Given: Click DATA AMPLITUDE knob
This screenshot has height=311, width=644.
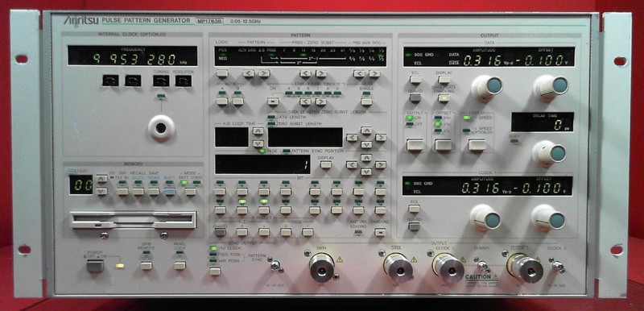Looking at the screenshot, I should pos(487,87).
